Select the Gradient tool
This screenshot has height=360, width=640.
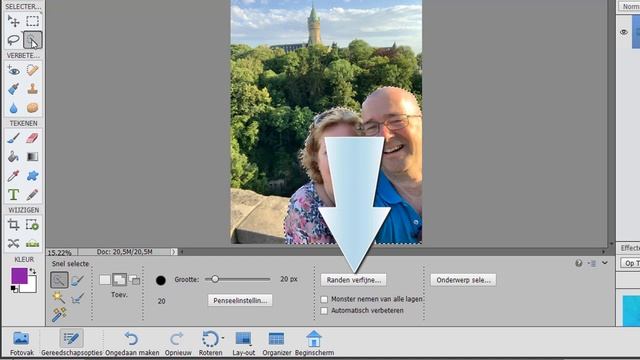click(32, 157)
